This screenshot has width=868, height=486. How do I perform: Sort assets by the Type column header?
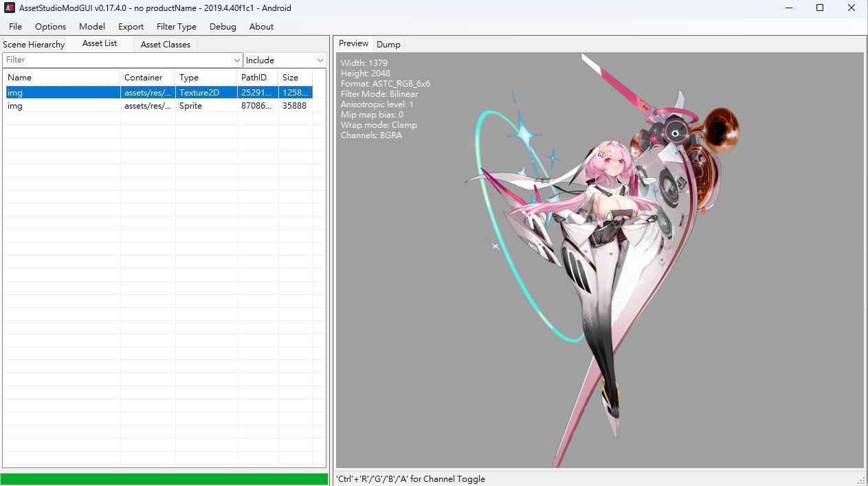coord(206,78)
